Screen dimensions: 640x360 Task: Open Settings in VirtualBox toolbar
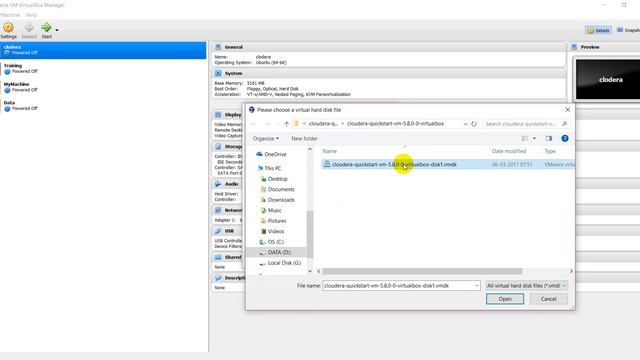coord(9,31)
